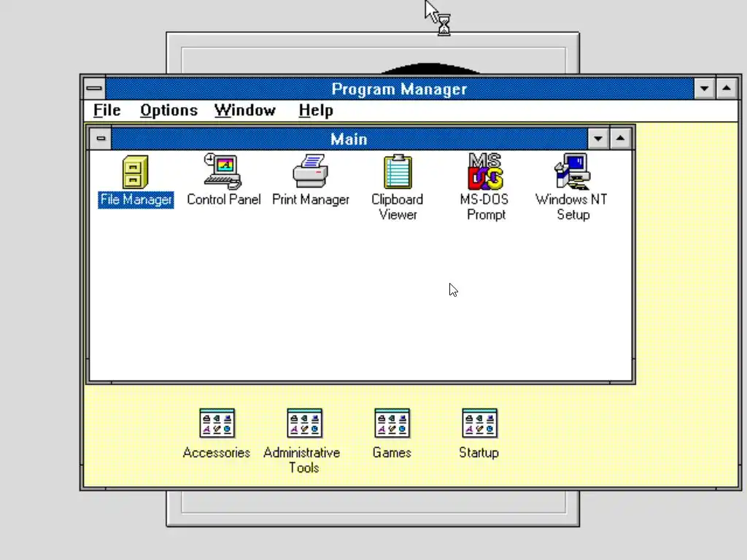This screenshot has width=747, height=560.
Task: Click the "Print Manager" label text
Action: tap(311, 200)
